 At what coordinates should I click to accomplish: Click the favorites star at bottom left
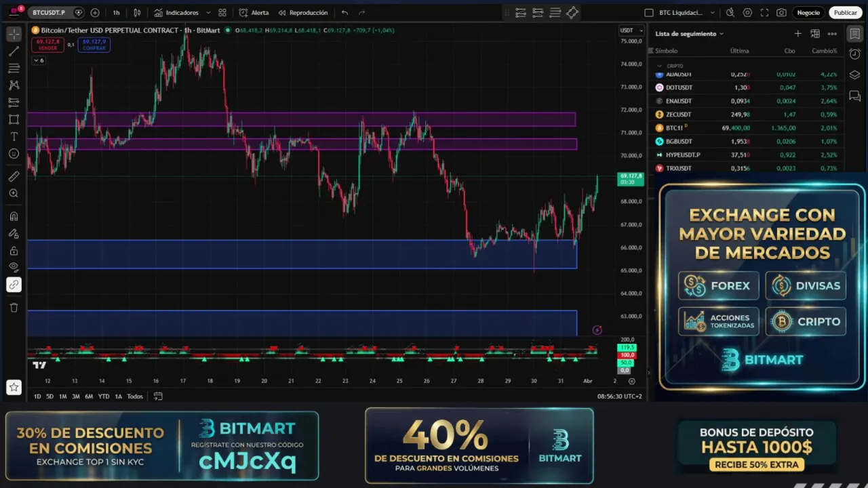(14, 388)
